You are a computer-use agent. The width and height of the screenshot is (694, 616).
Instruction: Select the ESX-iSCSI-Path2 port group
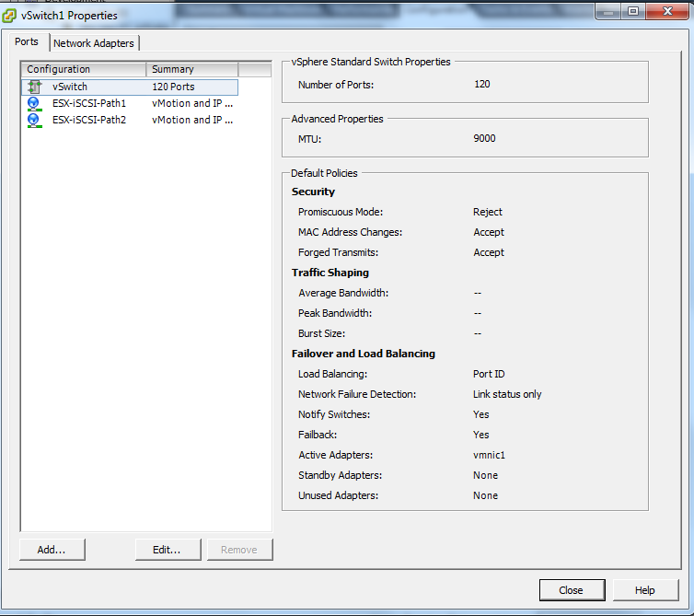pos(130,121)
